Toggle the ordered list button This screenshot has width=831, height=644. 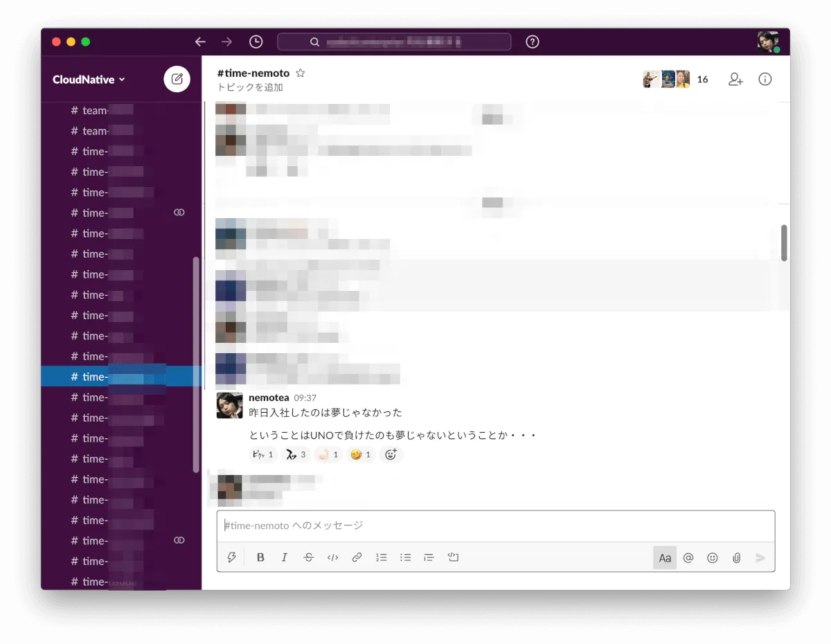pos(381,557)
